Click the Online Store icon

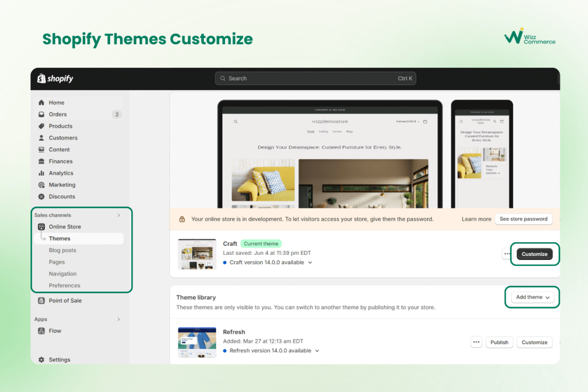(41, 227)
